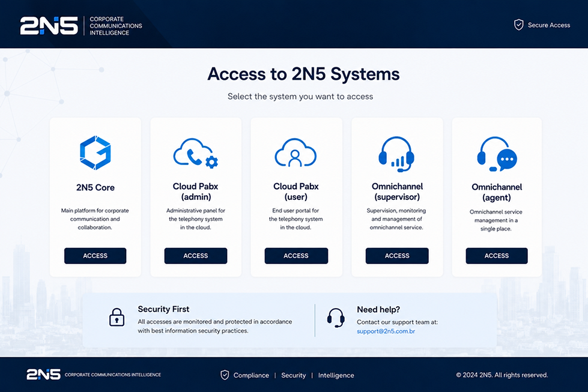588x392 pixels.
Task: Click the 2N5 logo in the header
Action: point(49,25)
